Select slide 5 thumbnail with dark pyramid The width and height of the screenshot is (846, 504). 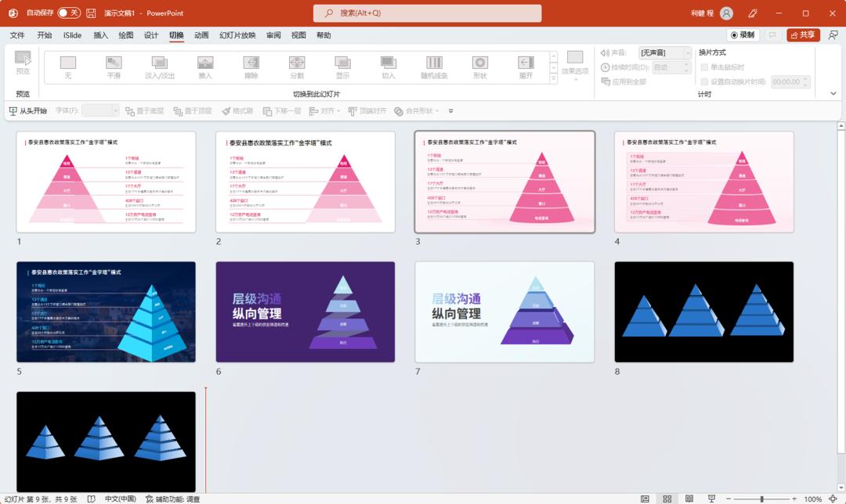[x=106, y=312]
